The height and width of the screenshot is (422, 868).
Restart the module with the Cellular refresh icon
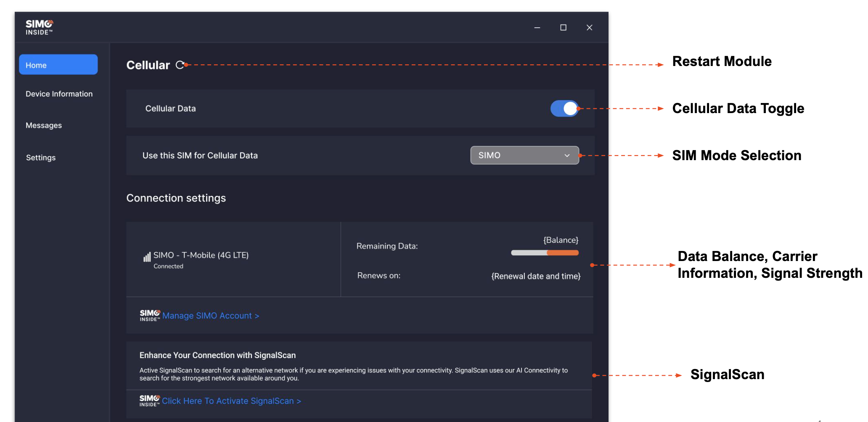(x=180, y=65)
